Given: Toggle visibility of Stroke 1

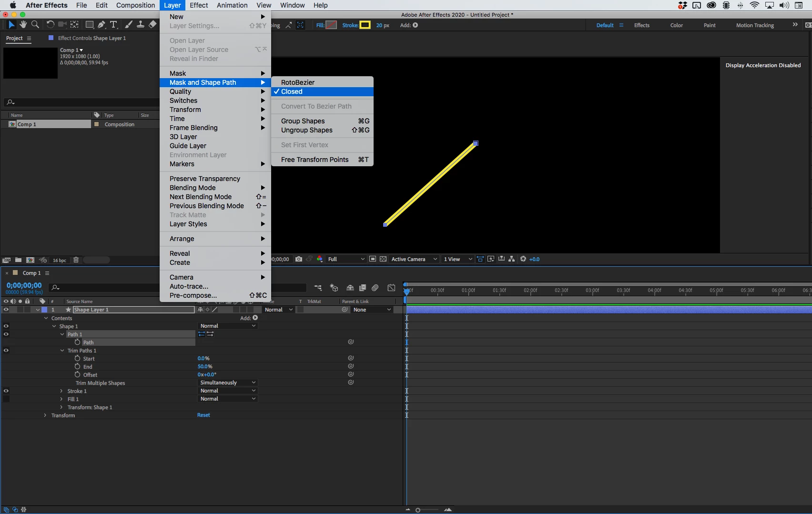Looking at the screenshot, I should coord(6,391).
